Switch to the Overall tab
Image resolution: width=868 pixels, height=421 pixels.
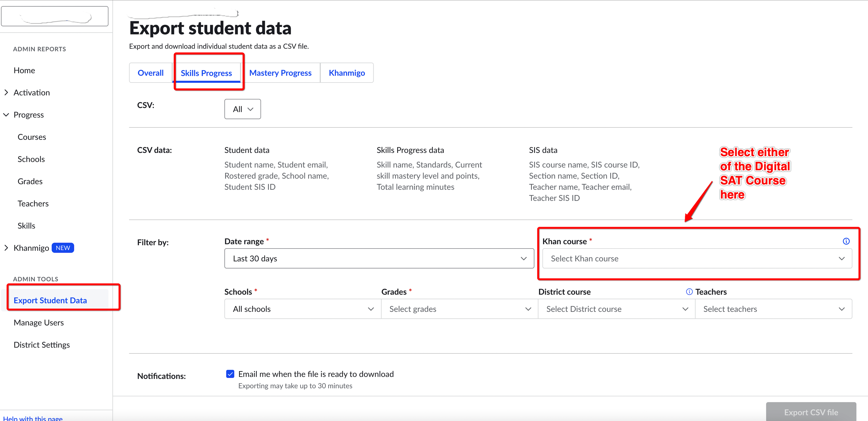151,73
